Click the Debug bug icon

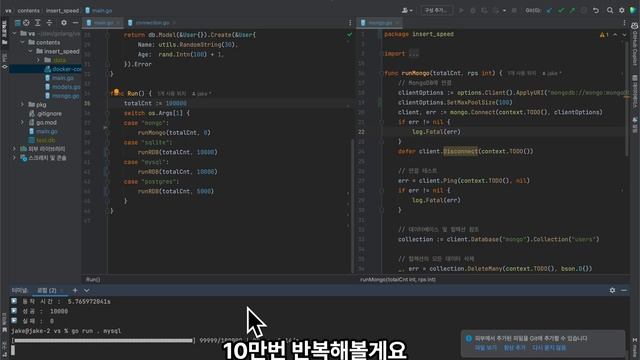click(473, 10)
